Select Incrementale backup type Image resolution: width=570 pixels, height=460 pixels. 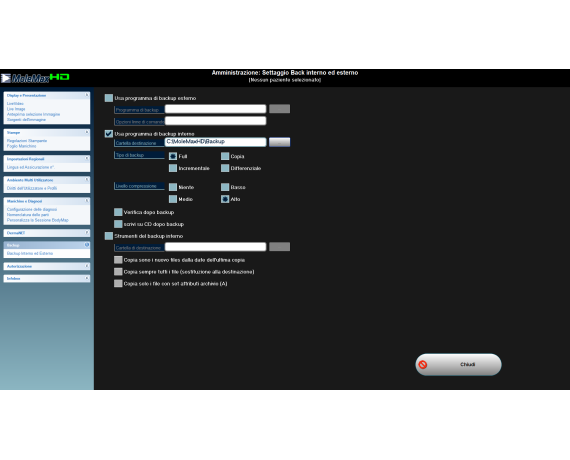pyautogui.click(x=173, y=168)
